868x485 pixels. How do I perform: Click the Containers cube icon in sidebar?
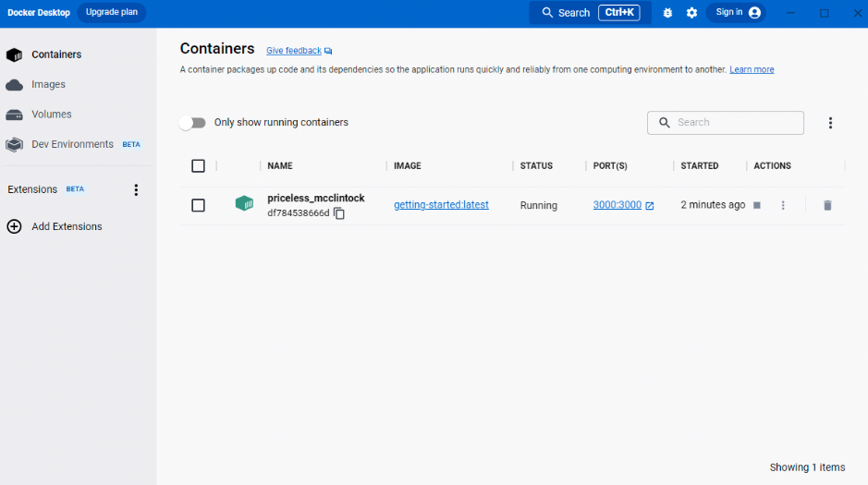pos(15,55)
